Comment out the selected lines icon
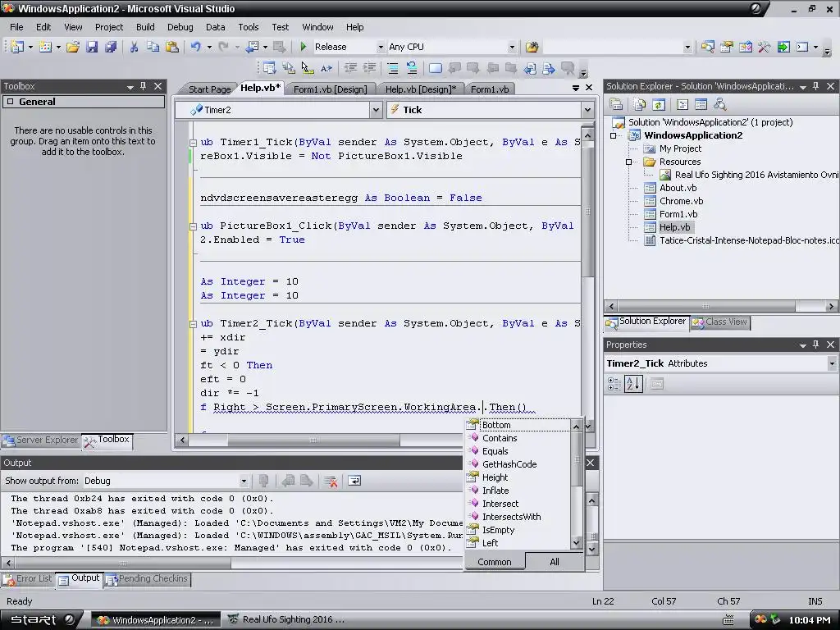This screenshot has height=630, width=840. (x=393, y=68)
